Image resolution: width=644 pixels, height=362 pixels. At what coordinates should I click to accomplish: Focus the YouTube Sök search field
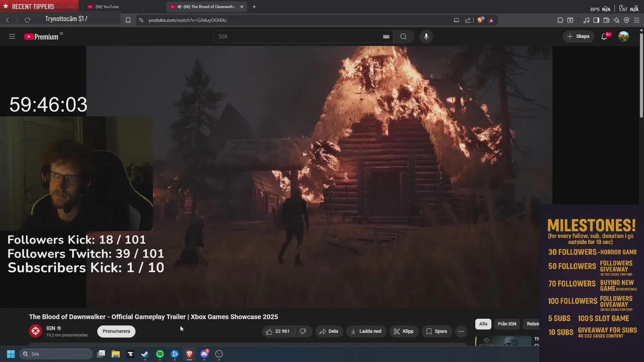pos(299,36)
